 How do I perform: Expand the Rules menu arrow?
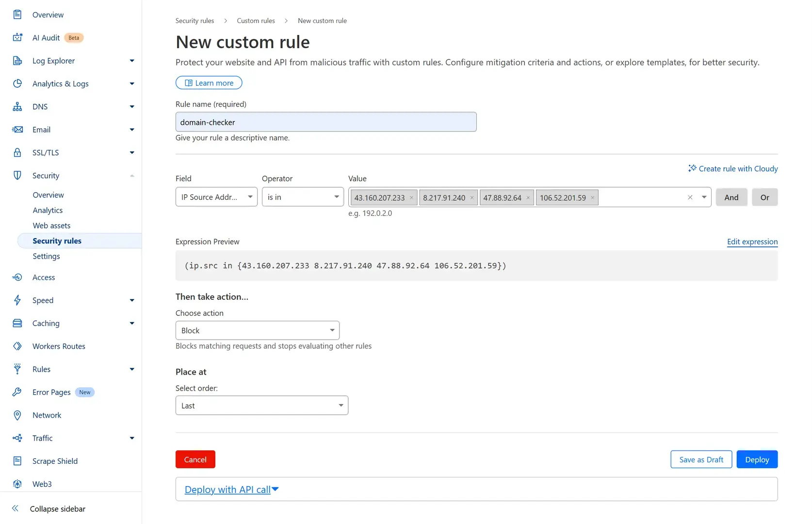coord(132,369)
